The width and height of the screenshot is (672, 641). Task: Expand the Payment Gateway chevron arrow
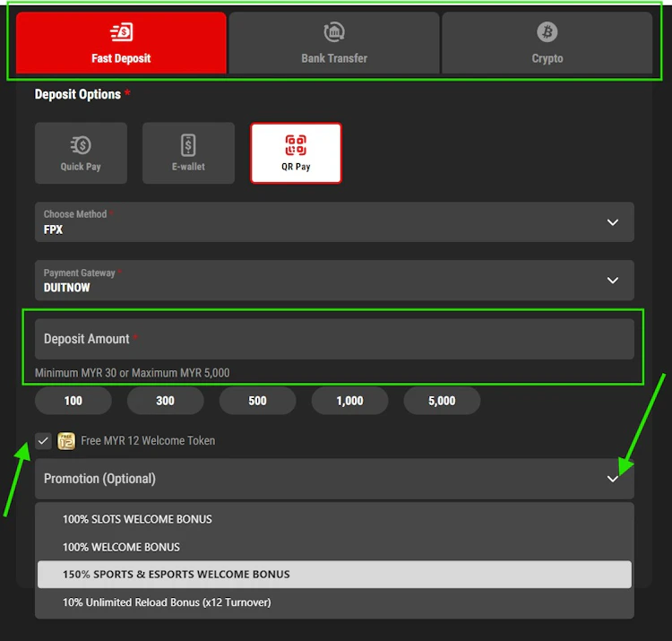[613, 280]
